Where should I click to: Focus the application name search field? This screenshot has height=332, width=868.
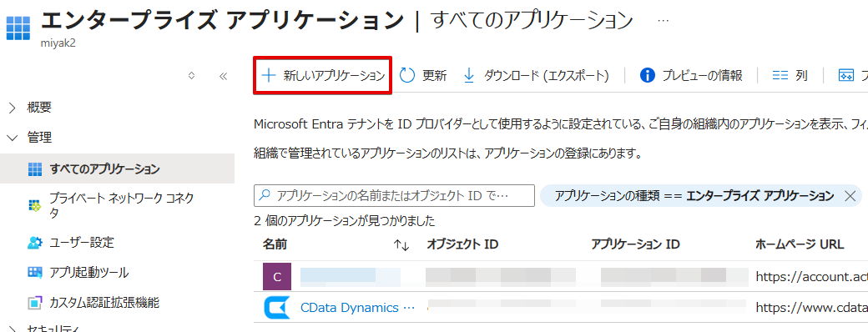pyautogui.click(x=394, y=195)
